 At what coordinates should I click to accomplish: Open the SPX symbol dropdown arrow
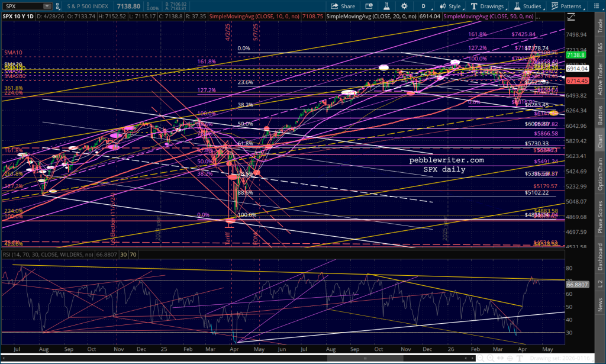pos(46,6)
